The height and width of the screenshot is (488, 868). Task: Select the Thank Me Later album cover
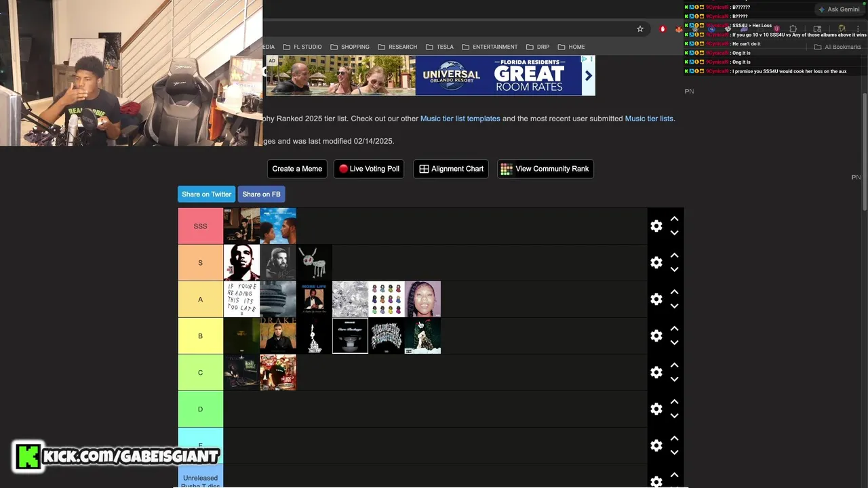(241, 262)
